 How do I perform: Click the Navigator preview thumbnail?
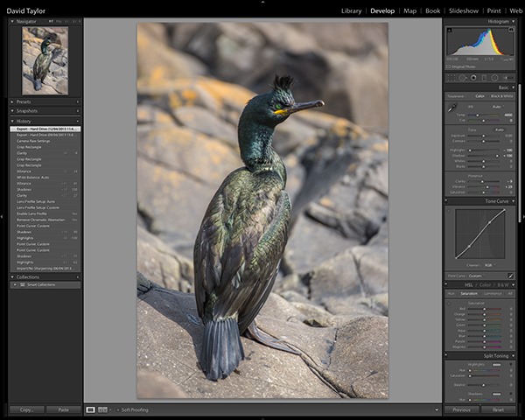coord(45,60)
